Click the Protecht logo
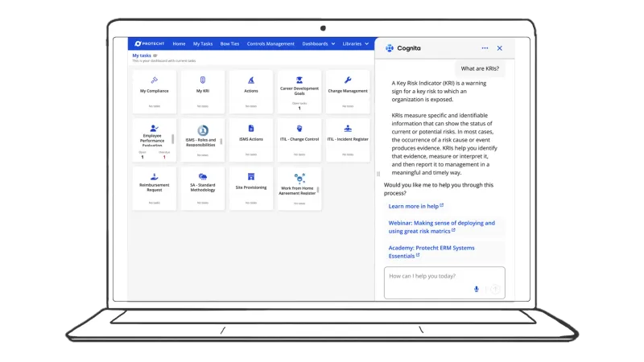 click(x=150, y=43)
